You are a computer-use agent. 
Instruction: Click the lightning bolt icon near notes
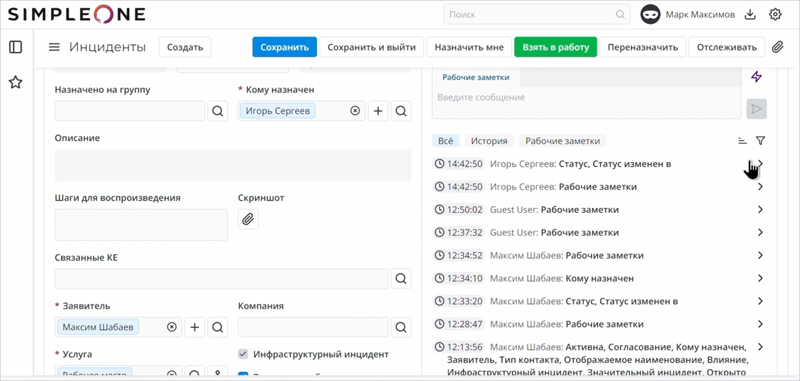coord(757,77)
